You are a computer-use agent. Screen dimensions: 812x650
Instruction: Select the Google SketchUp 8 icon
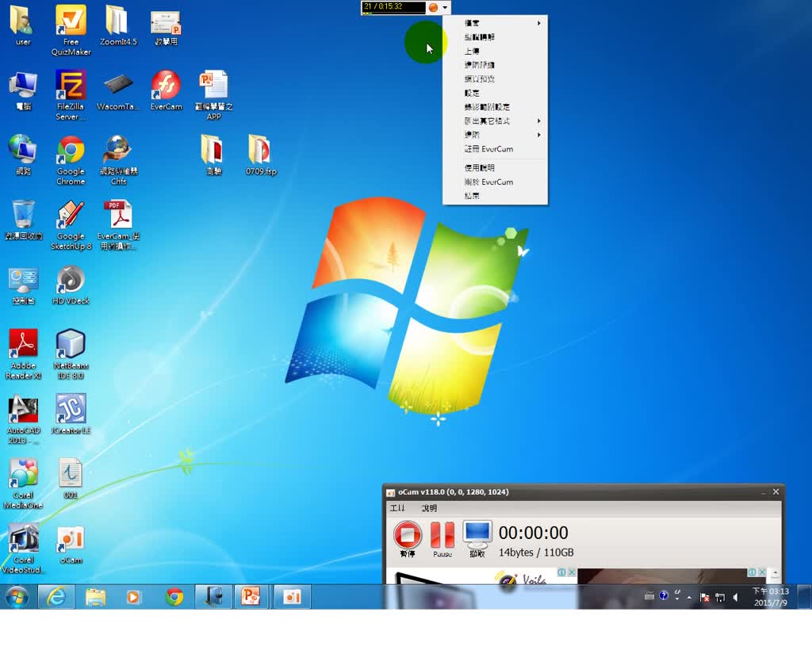coord(71,225)
